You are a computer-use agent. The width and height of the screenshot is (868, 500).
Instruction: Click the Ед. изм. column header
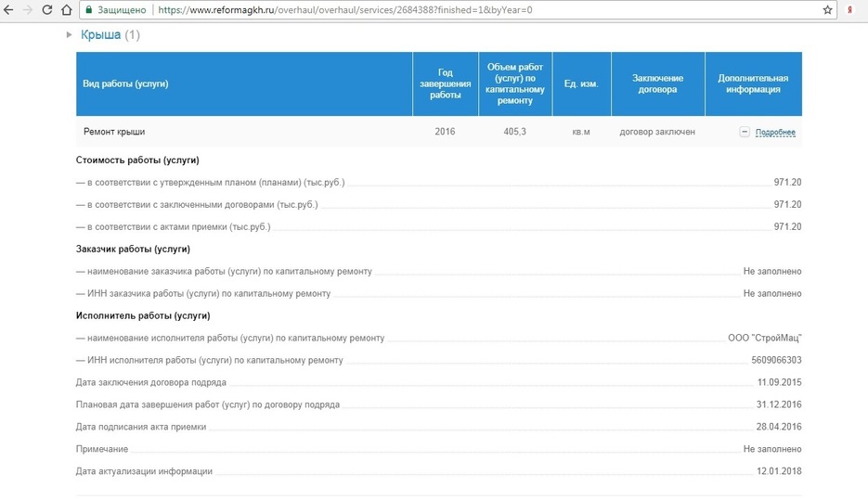pos(581,84)
